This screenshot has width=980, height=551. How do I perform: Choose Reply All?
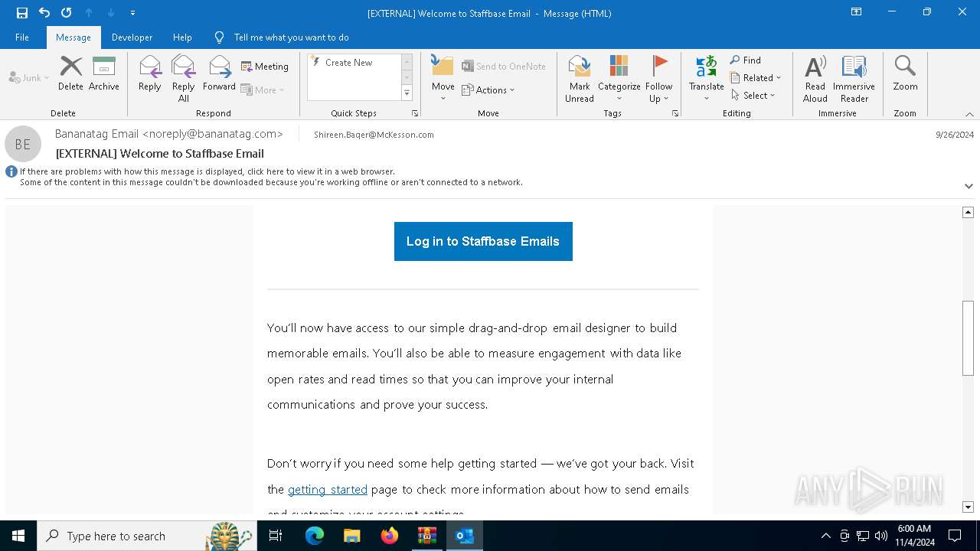(x=183, y=78)
